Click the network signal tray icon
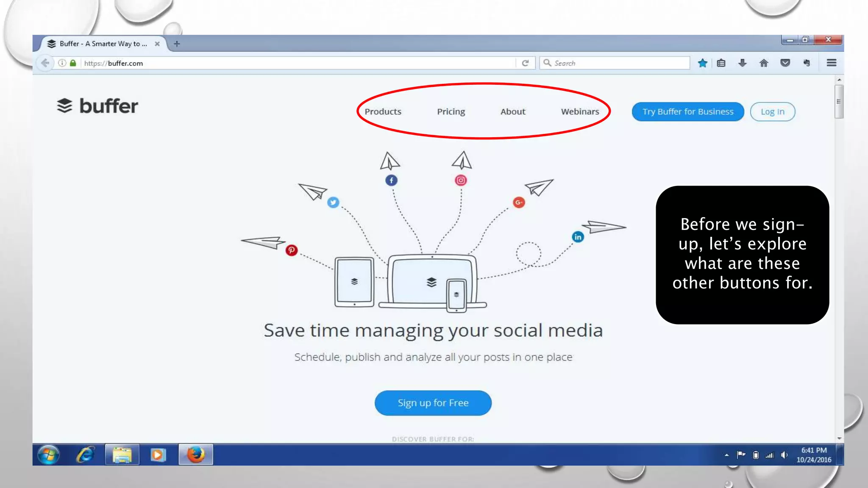868x488 pixels. pos(770,455)
